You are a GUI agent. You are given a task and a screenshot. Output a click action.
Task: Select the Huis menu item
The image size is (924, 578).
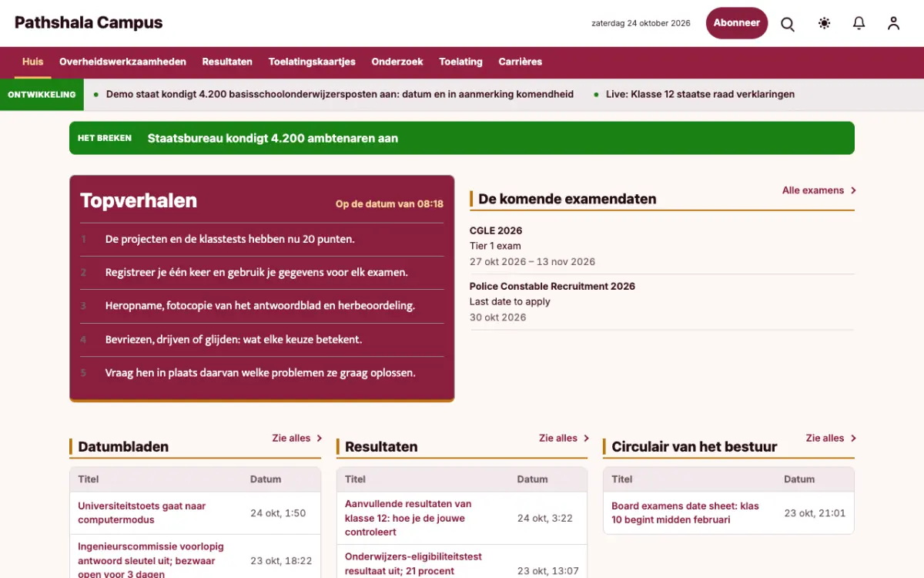33,62
